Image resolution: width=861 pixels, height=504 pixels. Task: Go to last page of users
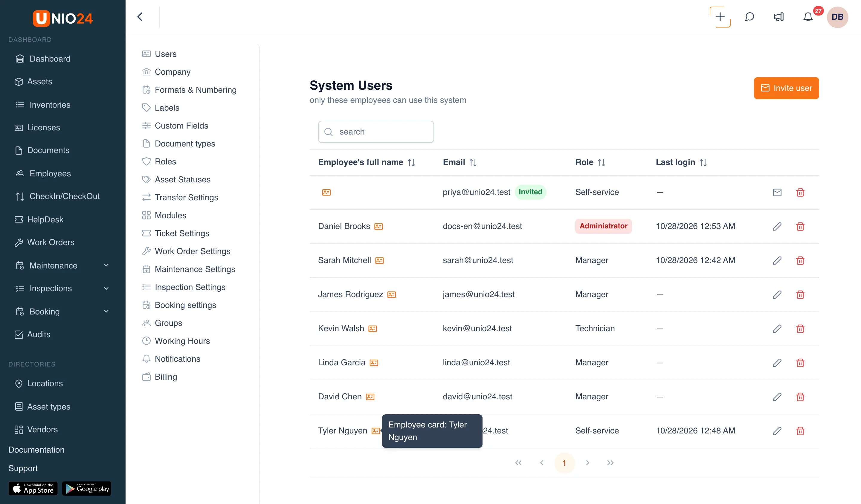[610, 463]
